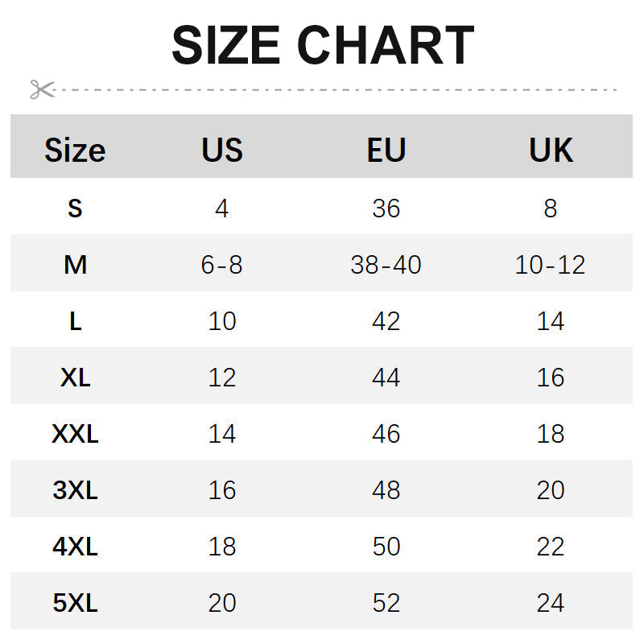Click the EU value 38-40
The image size is (644, 644).
pyautogui.click(x=386, y=265)
